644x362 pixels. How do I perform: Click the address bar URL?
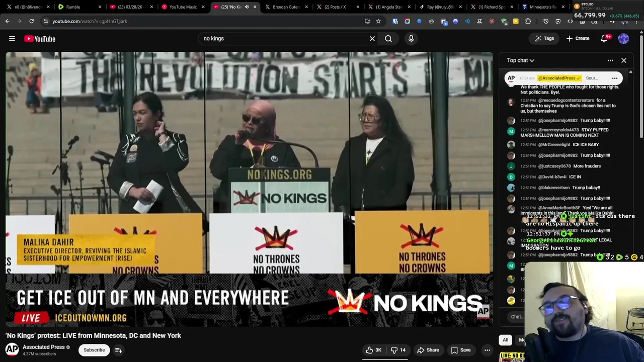90,21
